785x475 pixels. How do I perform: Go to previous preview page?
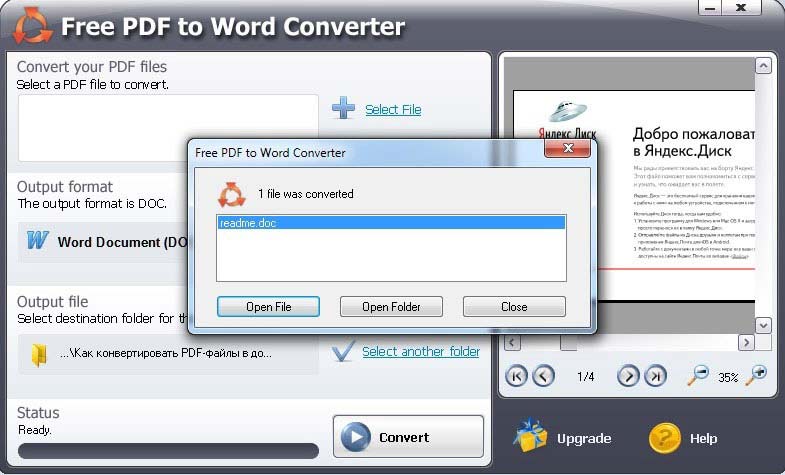(x=544, y=375)
